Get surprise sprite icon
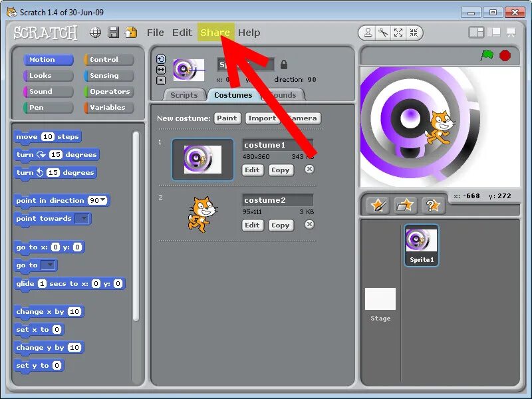Viewport: 532px width, 399px height. click(433, 205)
